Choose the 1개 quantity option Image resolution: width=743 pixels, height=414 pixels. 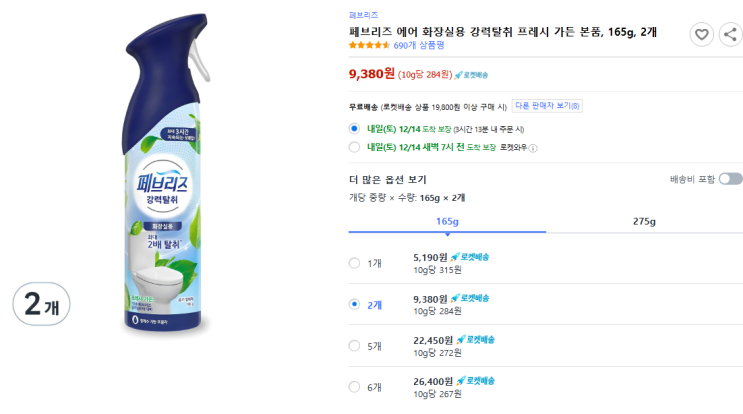tap(354, 263)
